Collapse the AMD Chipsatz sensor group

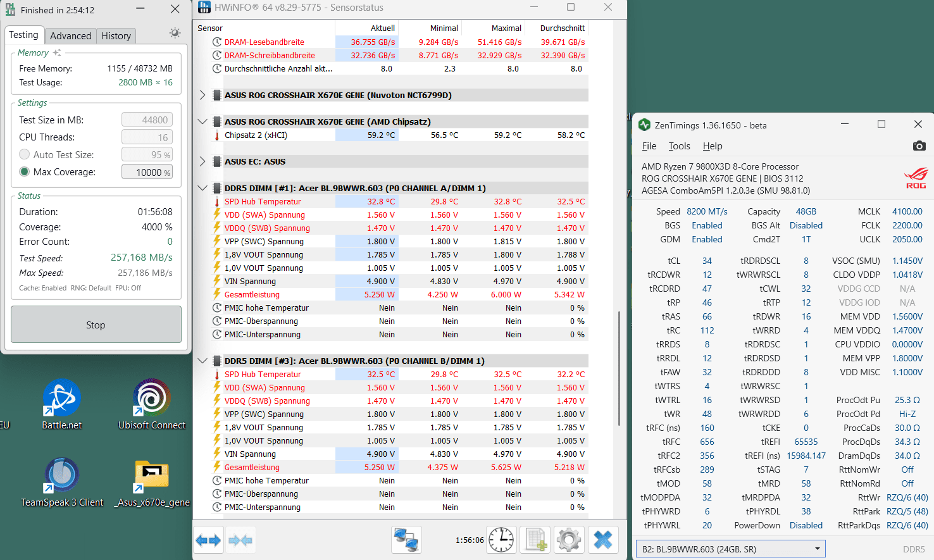pos(202,121)
